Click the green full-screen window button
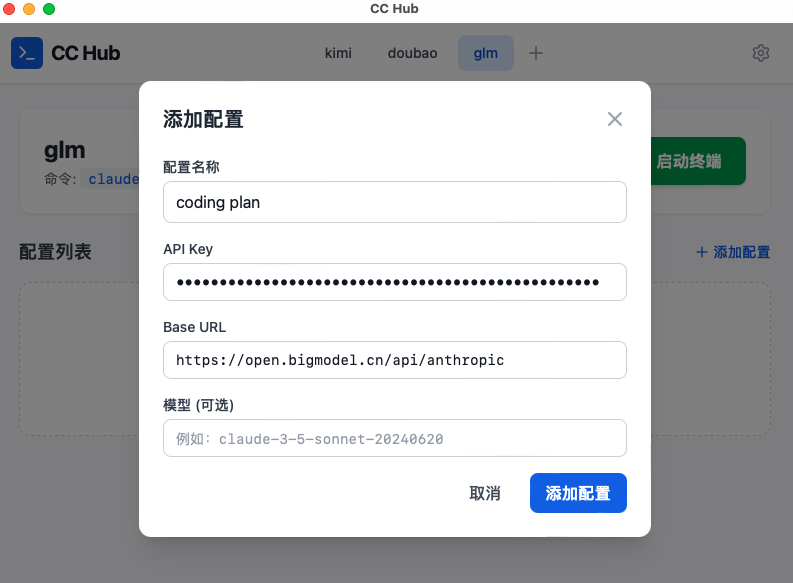The width and height of the screenshot is (793, 583). point(49,9)
